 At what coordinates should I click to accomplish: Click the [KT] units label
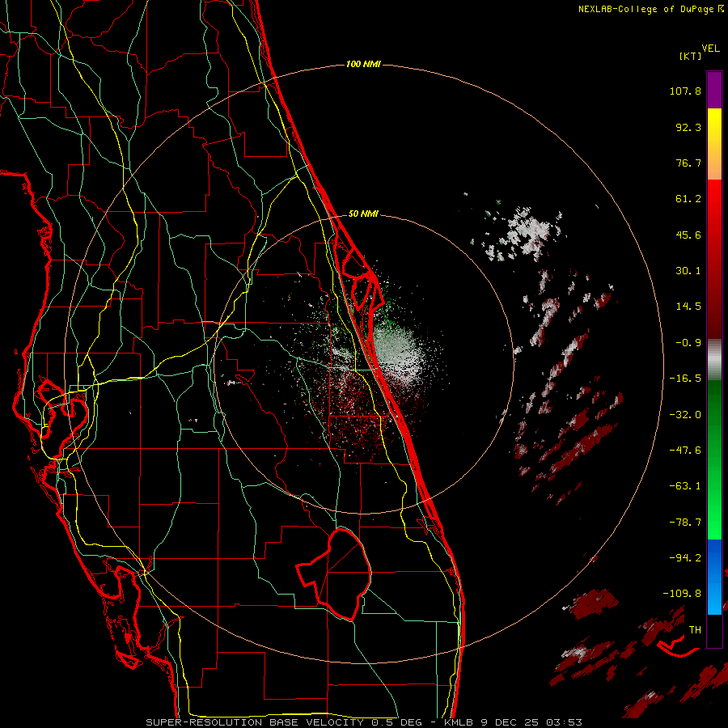click(691, 56)
